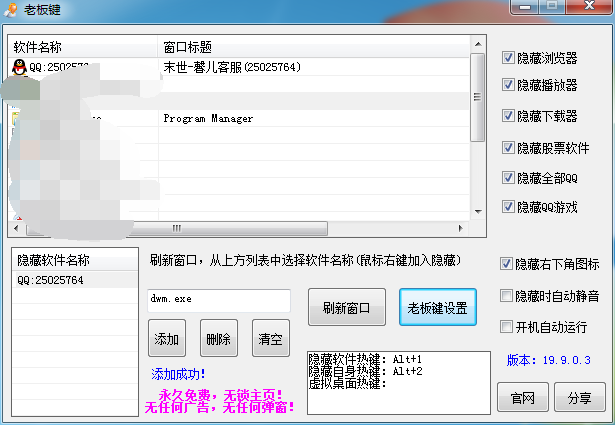Click the 删除 button

[x=219, y=338]
